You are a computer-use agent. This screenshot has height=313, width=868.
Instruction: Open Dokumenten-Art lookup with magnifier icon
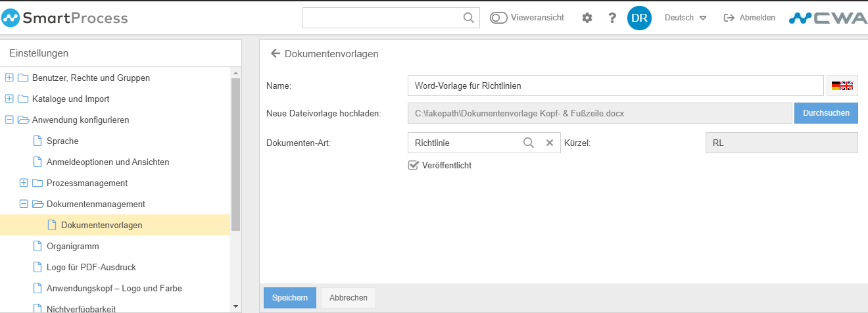tap(529, 143)
